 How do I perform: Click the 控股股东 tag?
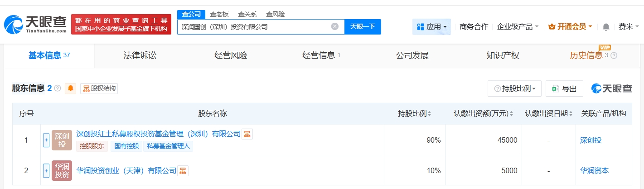[x=92, y=146]
